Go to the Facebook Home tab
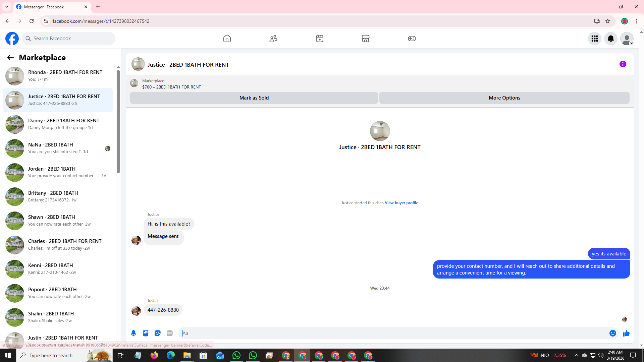 [227, 39]
